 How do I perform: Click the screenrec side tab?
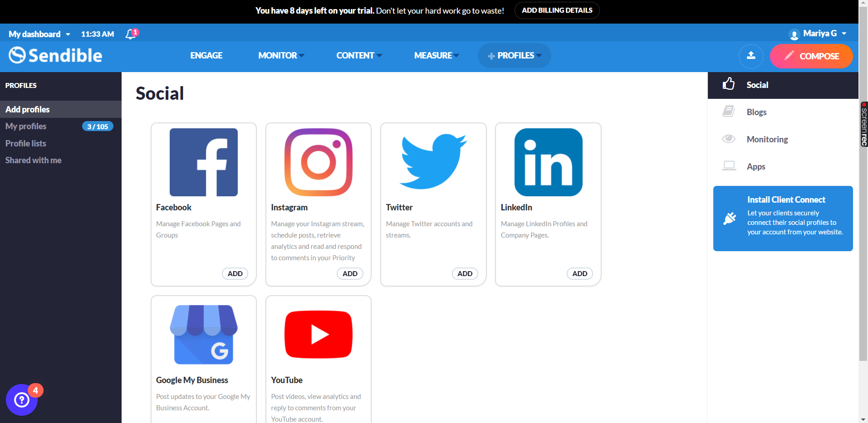pyautogui.click(x=864, y=124)
